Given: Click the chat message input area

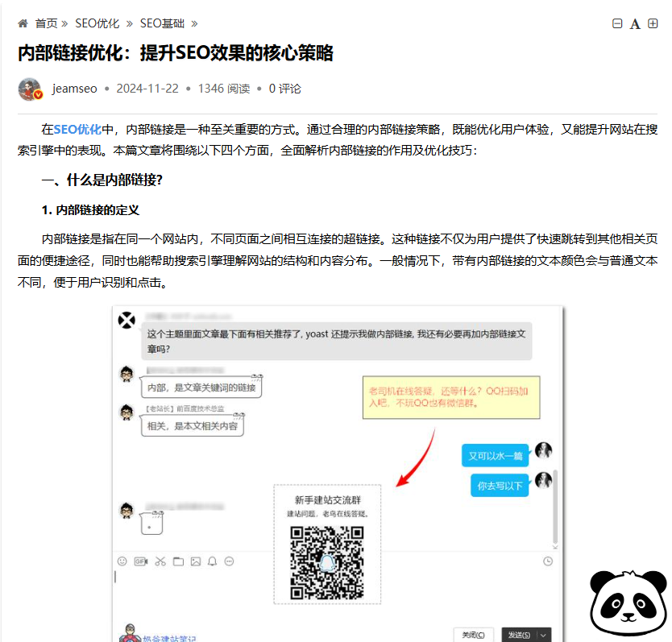Looking at the screenshot, I should click(193, 596).
